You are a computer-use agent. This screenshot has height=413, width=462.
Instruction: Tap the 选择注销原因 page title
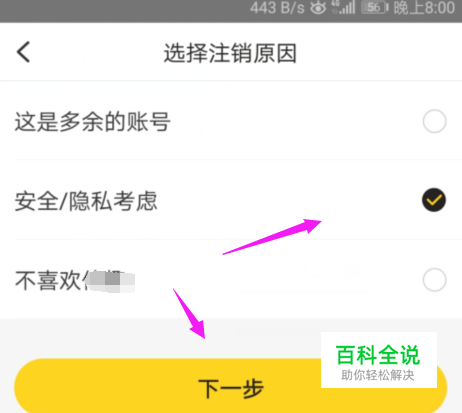[x=230, y=53]
